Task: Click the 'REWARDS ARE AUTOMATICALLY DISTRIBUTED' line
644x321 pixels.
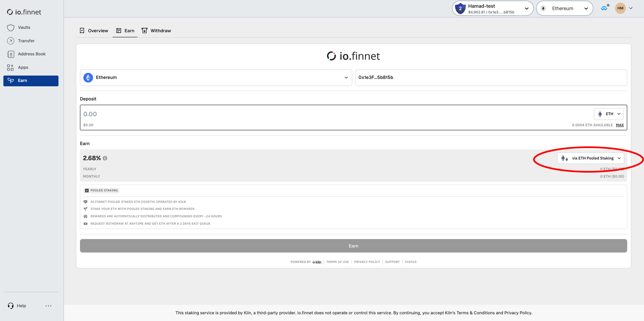Action: (156, 216)
